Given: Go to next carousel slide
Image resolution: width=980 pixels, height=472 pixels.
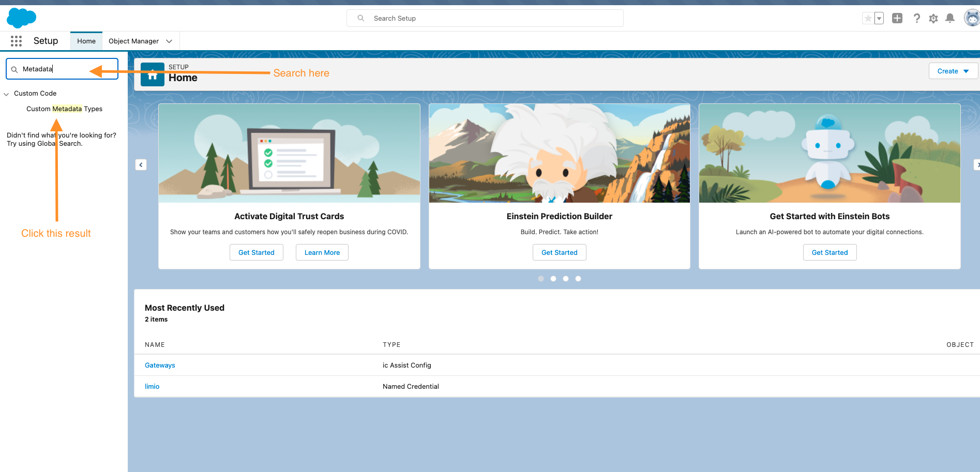Looking at the screenshot, I should pyautogui.click(x=977, y=164).
